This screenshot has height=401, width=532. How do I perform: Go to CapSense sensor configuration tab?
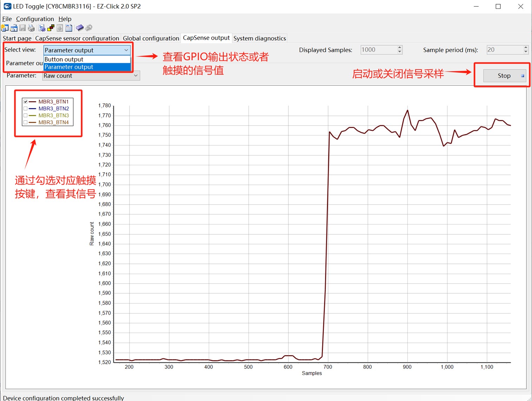tap(77, 38)
